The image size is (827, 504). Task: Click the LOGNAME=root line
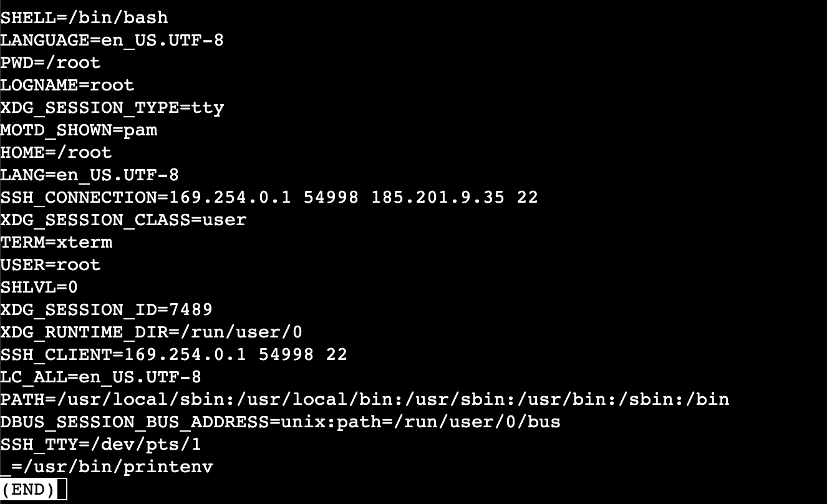67,85
